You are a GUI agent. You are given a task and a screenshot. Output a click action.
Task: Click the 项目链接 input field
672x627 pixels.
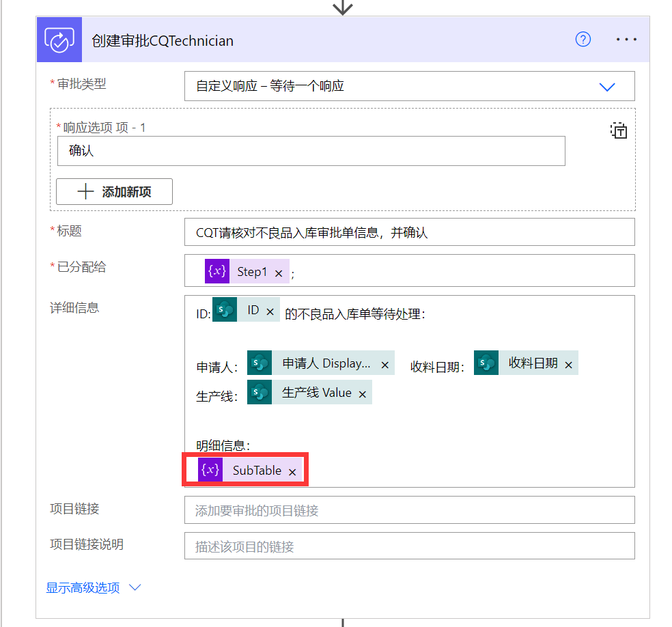409,510
